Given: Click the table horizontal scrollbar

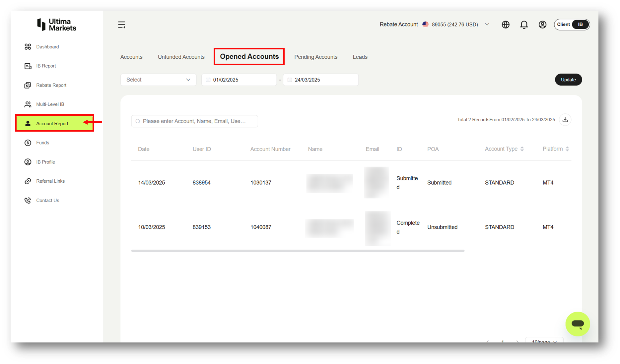Looking at the screenshot, I should coord(298,251).
